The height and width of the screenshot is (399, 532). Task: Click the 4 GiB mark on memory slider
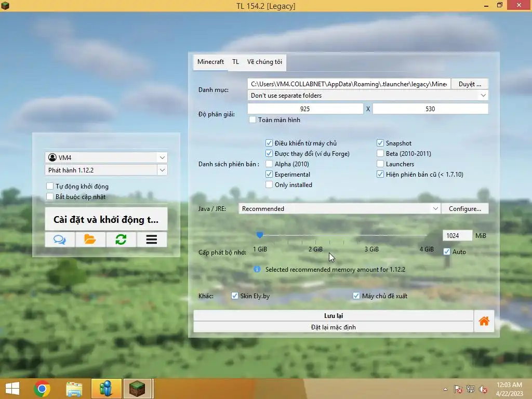[427, 249]
